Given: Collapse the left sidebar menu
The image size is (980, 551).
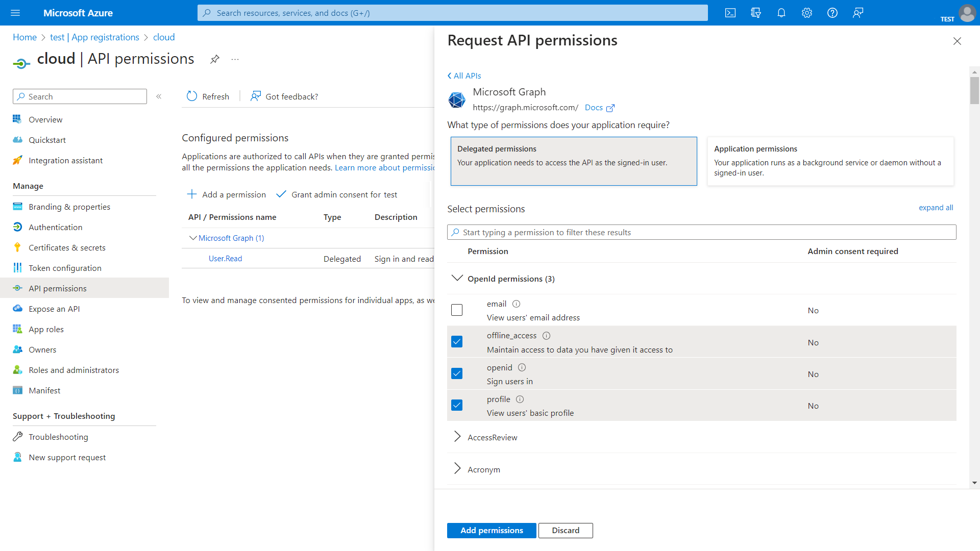Looking at the screenshot, I should tap(159, 96).
